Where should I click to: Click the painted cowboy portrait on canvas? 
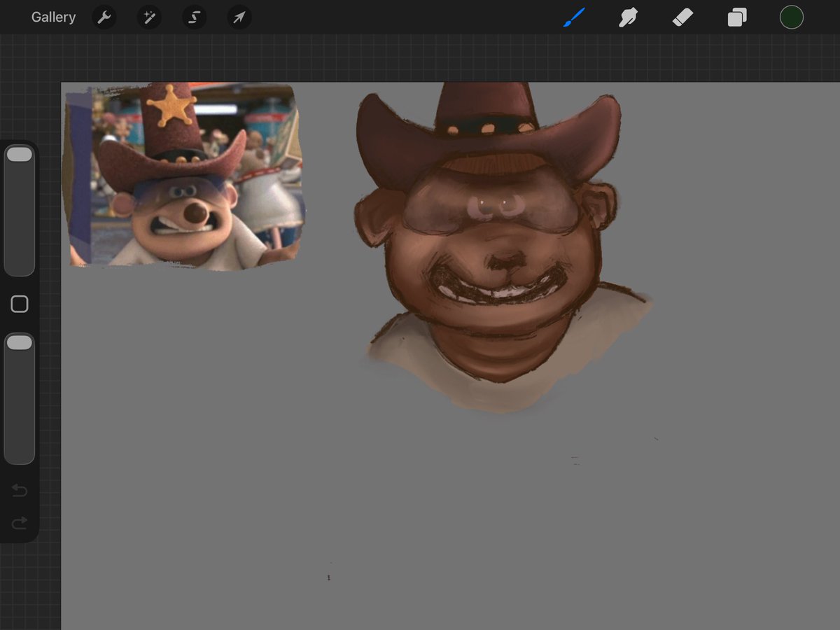(x=503, y=248)
